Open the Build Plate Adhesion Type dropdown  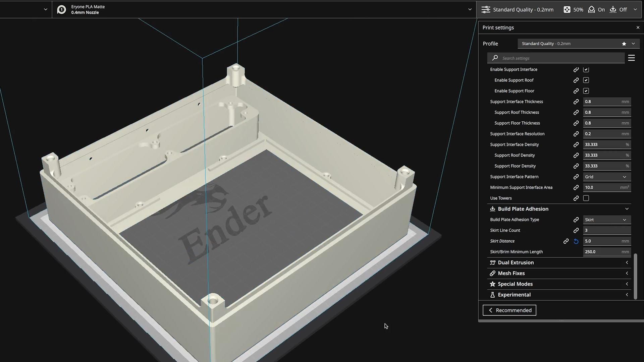click(x=606, y=220)
